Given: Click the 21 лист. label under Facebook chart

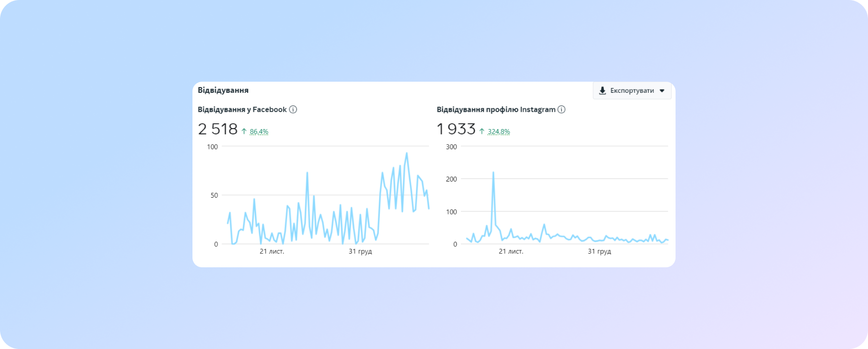Looking at the screenshot, I should [272, 251].
